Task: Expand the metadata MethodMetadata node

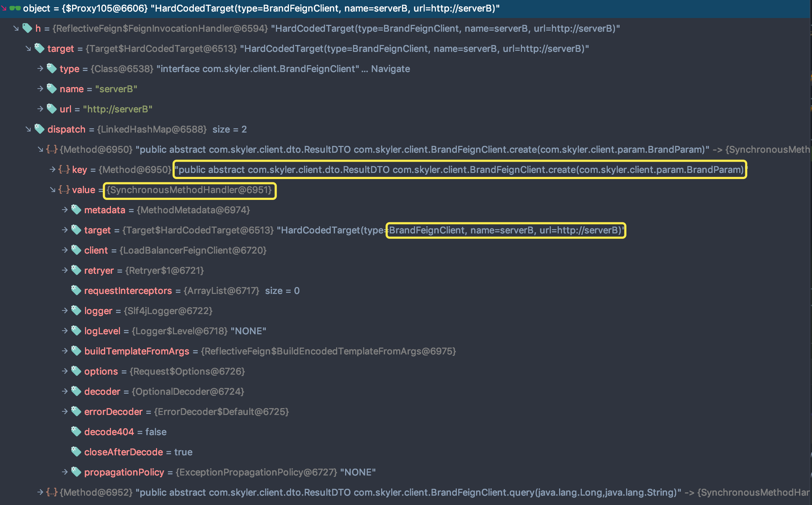Action: (x=65, y=210)
